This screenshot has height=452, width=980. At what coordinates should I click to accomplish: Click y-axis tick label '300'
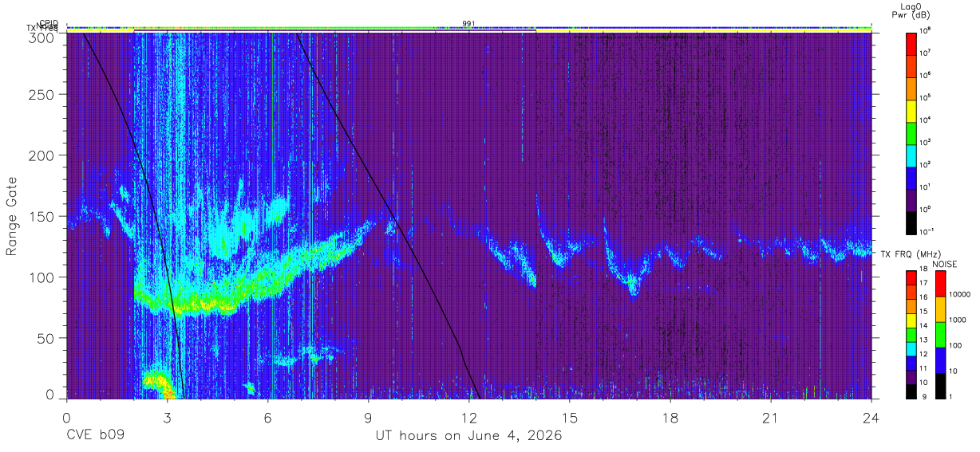coord(43,37)
